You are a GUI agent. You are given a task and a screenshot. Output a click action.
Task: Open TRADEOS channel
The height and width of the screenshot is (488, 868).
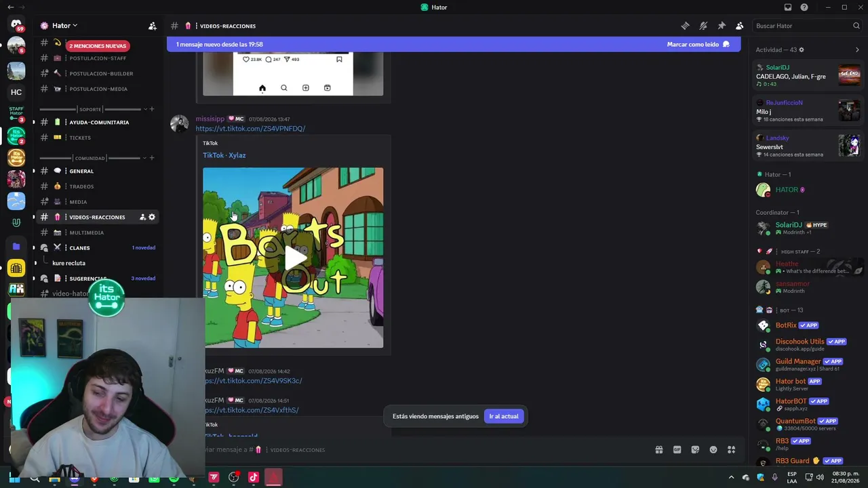[97, 186]
